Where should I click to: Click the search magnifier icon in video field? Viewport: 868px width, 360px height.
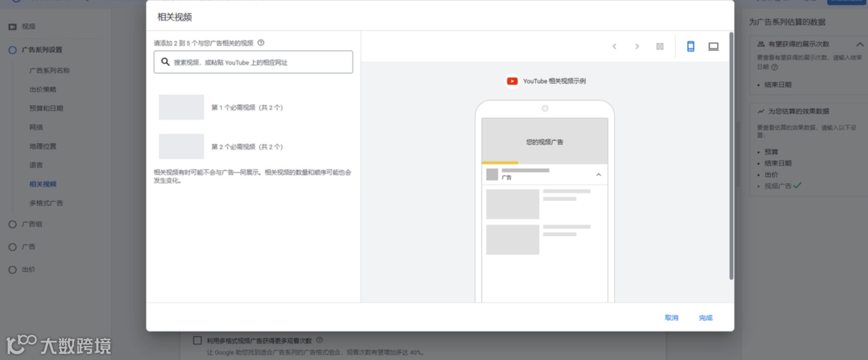tap(165, 62)
